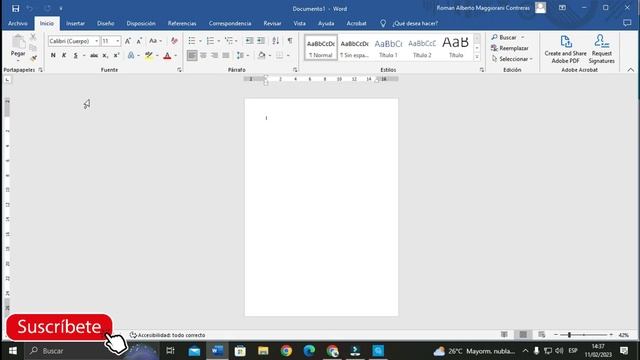Toggle show paragraph marks (¶)
This screenshot has height=360, width=640.
[x=290, y=41]
